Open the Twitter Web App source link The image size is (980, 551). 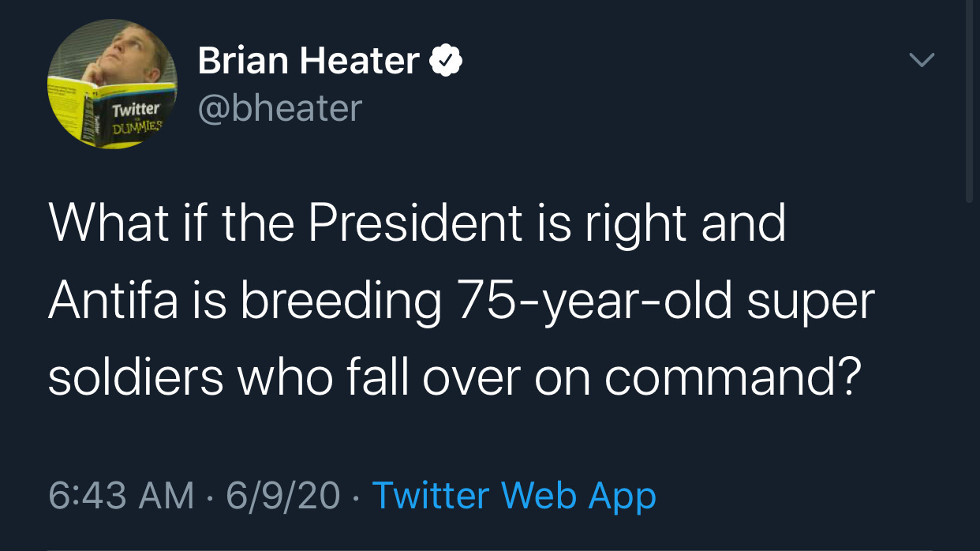tap(514, 496)
